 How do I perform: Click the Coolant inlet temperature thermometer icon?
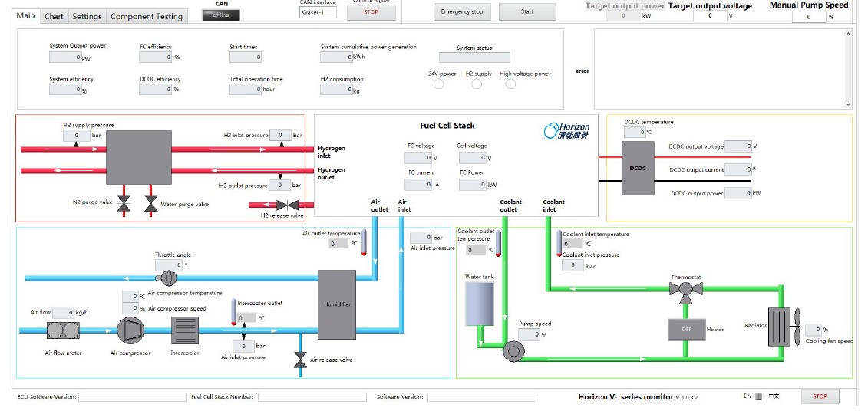[559, 244]
